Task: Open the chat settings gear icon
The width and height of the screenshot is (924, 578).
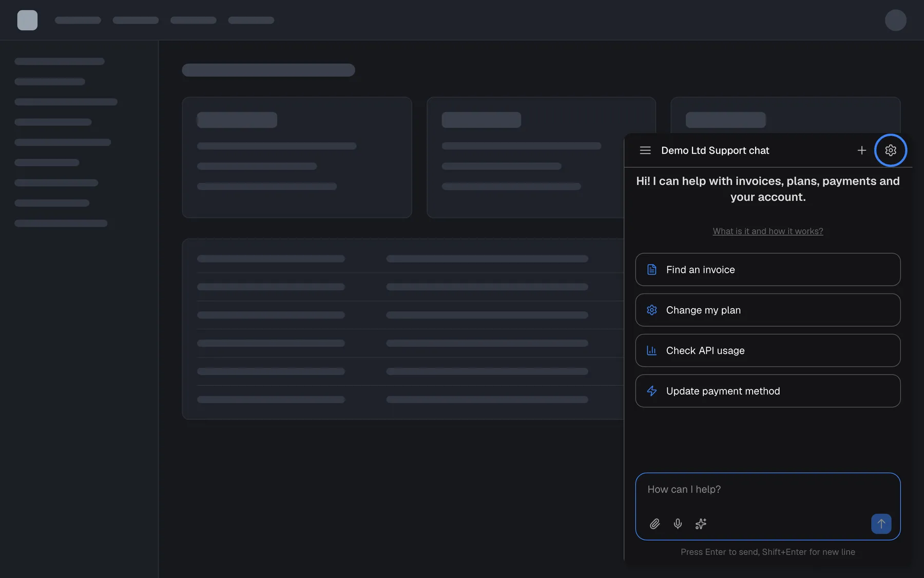Action: (x=890, y=150)
